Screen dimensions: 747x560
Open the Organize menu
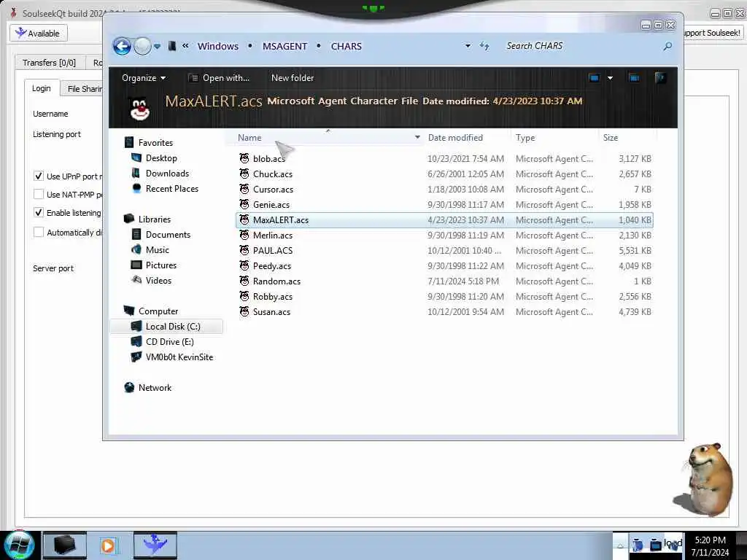(144, 77)
